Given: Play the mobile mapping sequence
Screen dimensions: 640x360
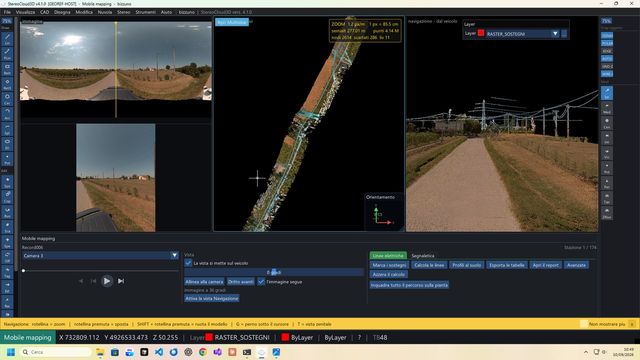Looking at the screenshot, I should (107, 281).
